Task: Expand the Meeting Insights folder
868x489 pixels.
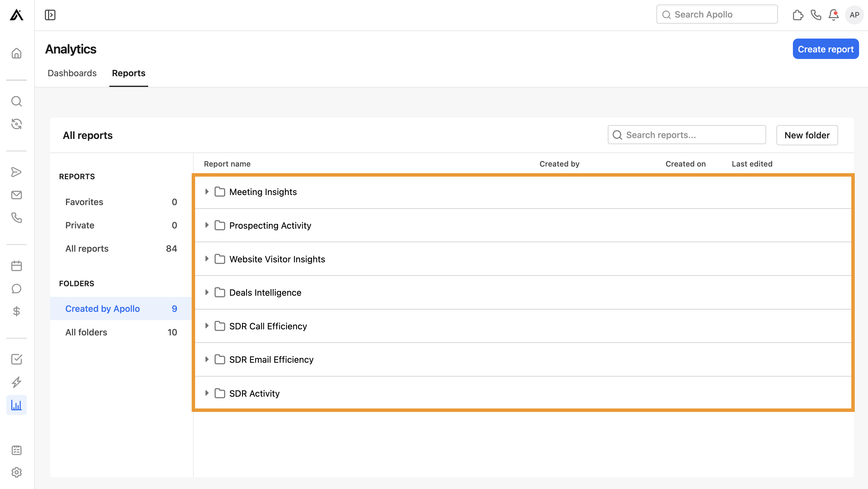Action: [207, 192]
